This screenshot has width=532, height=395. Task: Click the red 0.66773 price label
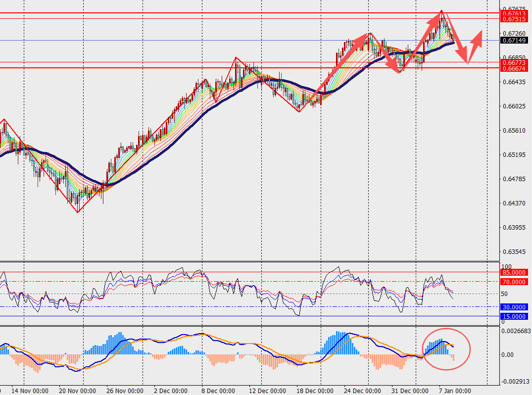tap(514, 62)
